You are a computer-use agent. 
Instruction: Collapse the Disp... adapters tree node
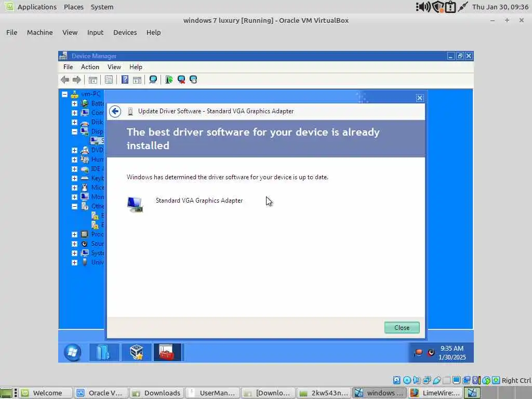pos(74,131)
